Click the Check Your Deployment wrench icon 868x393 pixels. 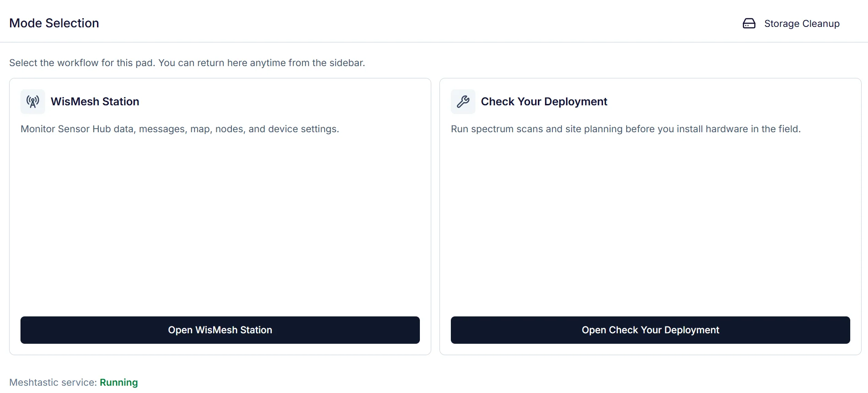[x=463, y=102]
